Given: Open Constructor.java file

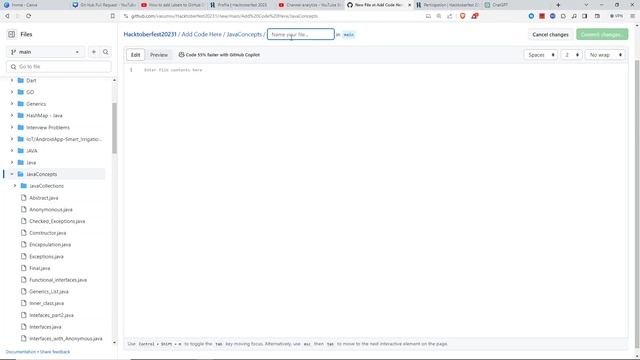Looking at the screenshot, I should point(47,233).
